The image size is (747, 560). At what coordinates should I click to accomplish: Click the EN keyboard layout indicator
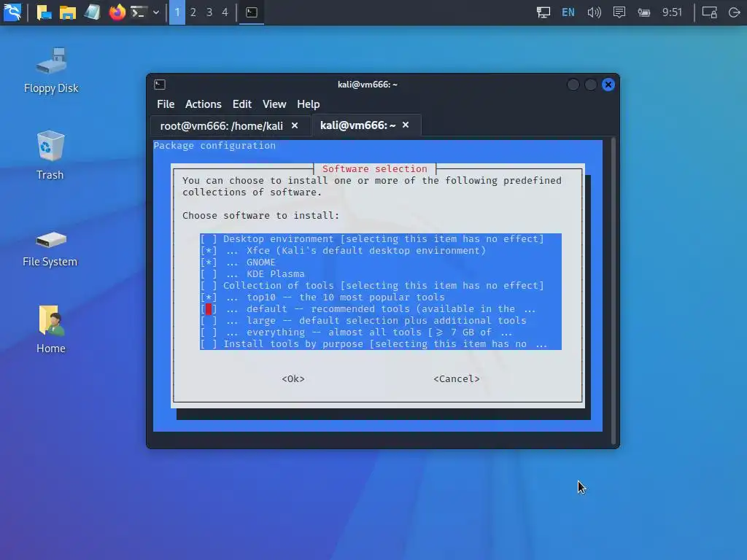coord(568,12)
